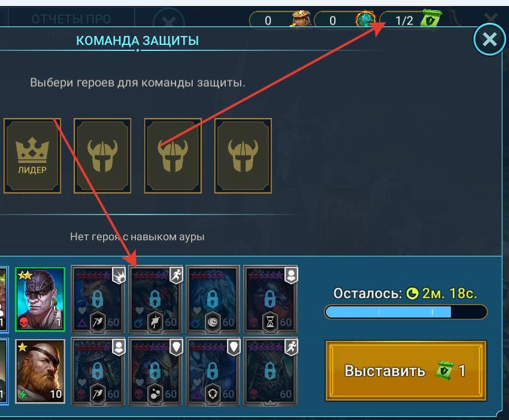Select the second helmet hero slot
This screenshot has height=420, width=509.
pyautogui.click(x=102, y=156)
